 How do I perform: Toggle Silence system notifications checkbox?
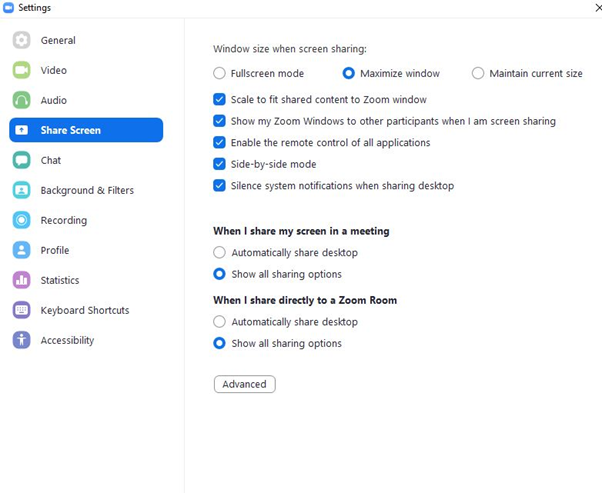(219, 185)
